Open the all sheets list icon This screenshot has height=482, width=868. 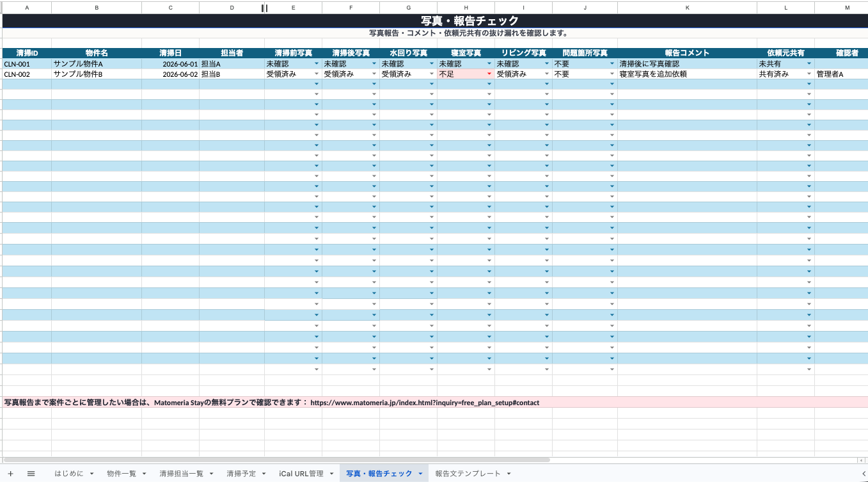[31, 474]
